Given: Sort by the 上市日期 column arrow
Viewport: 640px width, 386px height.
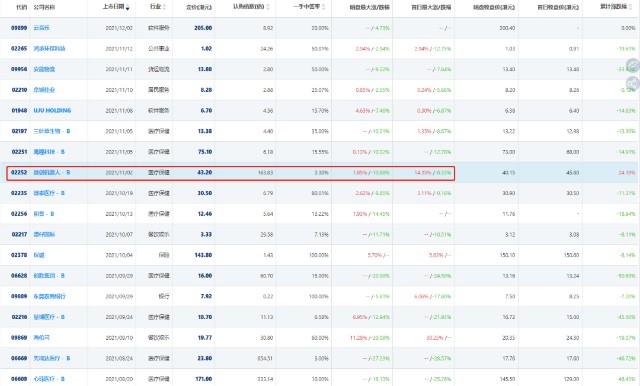Looking at the screenshot, I should (x=128, y=7).
